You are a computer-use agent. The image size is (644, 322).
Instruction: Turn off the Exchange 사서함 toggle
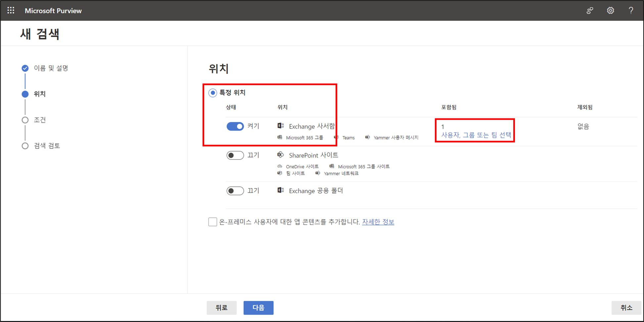235,126
